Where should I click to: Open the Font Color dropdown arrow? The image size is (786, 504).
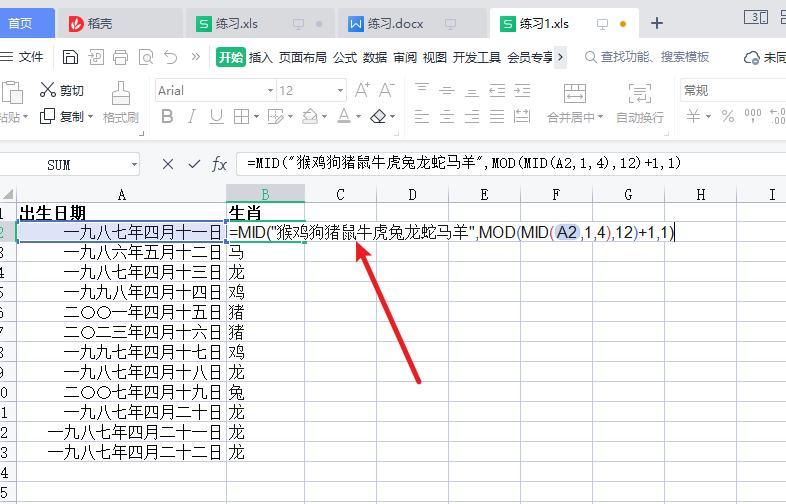pos(358,117)
